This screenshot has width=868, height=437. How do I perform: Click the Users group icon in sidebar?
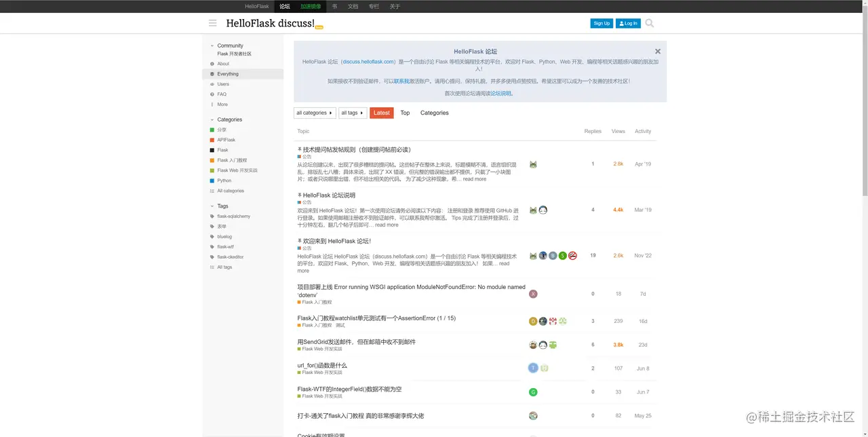tap(212, 84)
